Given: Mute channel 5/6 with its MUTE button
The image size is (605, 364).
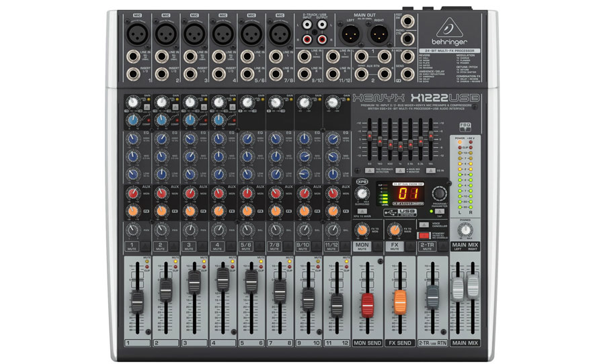Looking at the screenshot, I should click(x=259, y=246).
